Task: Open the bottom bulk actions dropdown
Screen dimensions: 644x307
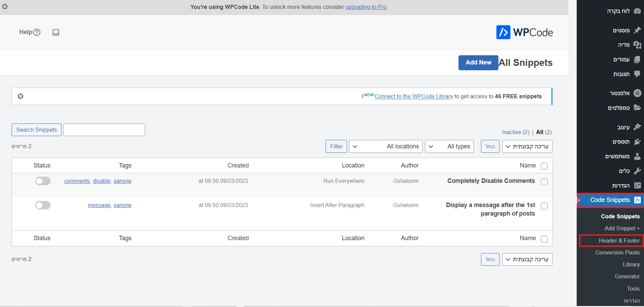Action: click(527, 259)
